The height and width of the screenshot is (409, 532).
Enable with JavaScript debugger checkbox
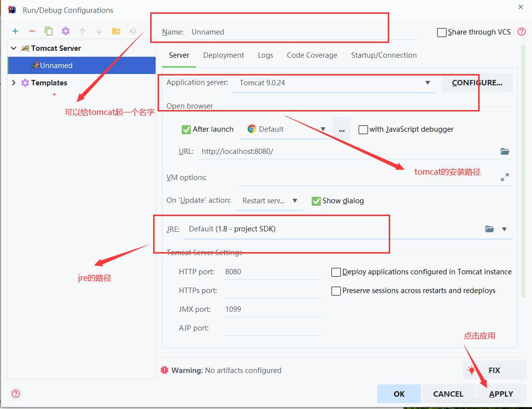[364, 129]
